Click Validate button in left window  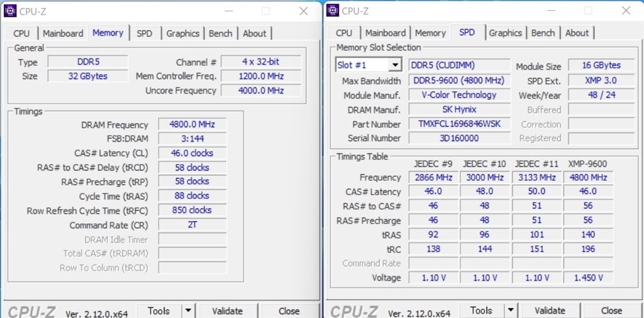227,311
